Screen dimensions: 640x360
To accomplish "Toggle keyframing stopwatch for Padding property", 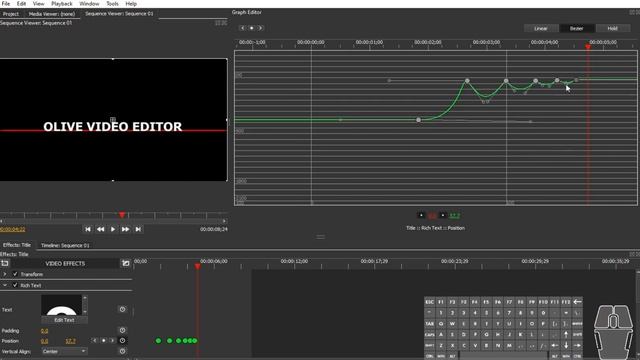I will pos(122,330).
